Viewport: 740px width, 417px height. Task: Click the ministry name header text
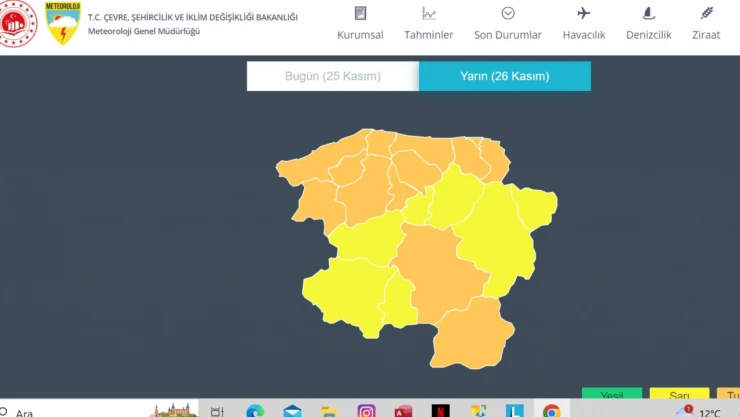[193, 17]
